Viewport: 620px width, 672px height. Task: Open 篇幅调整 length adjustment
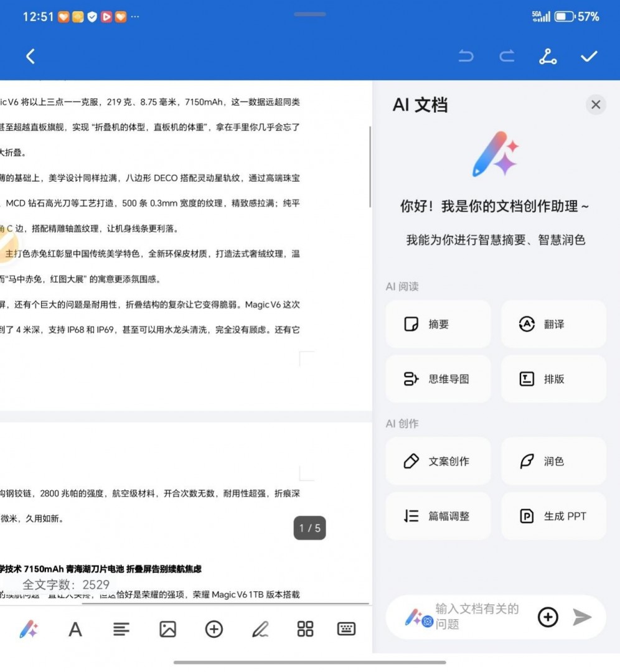438,516
